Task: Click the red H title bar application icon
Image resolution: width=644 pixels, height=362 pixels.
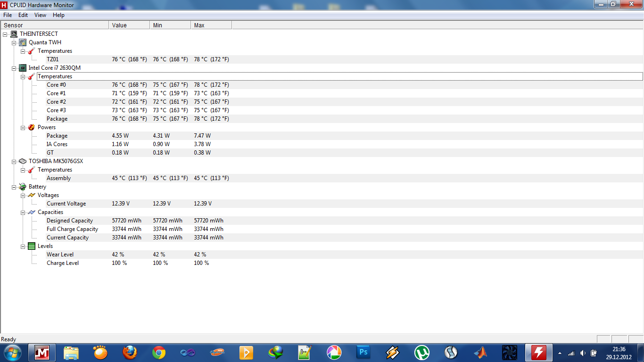Action: click(4, 5)
